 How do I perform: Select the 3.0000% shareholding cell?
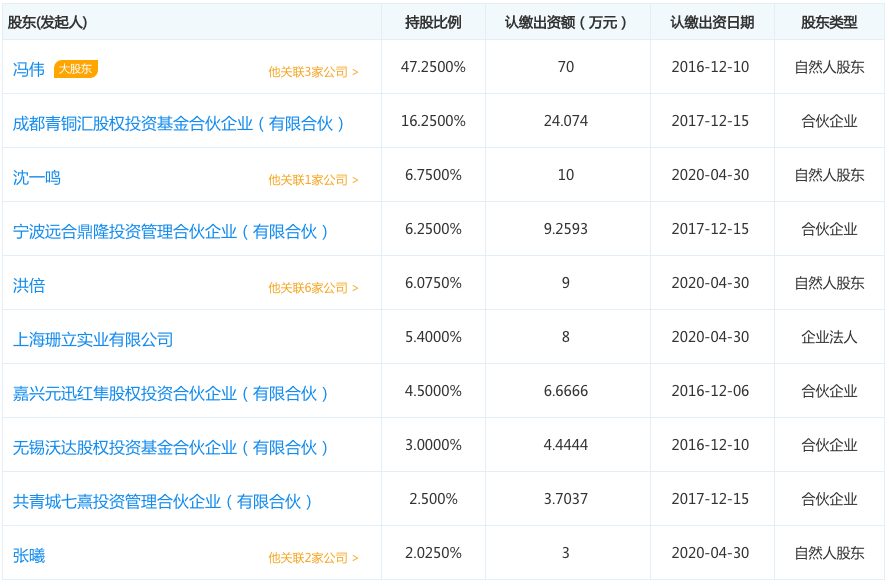click(x=433, y=445)
